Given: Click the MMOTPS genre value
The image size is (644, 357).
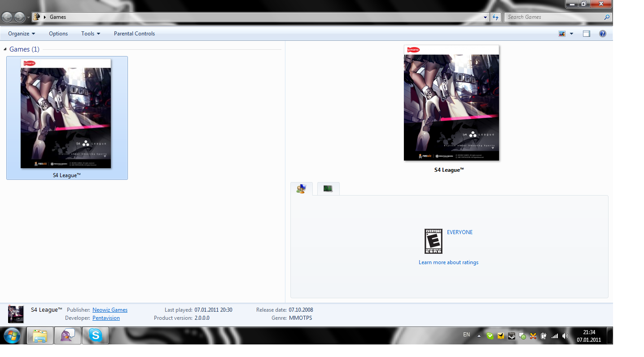Looking at the screenshot, I should (300, 318).
